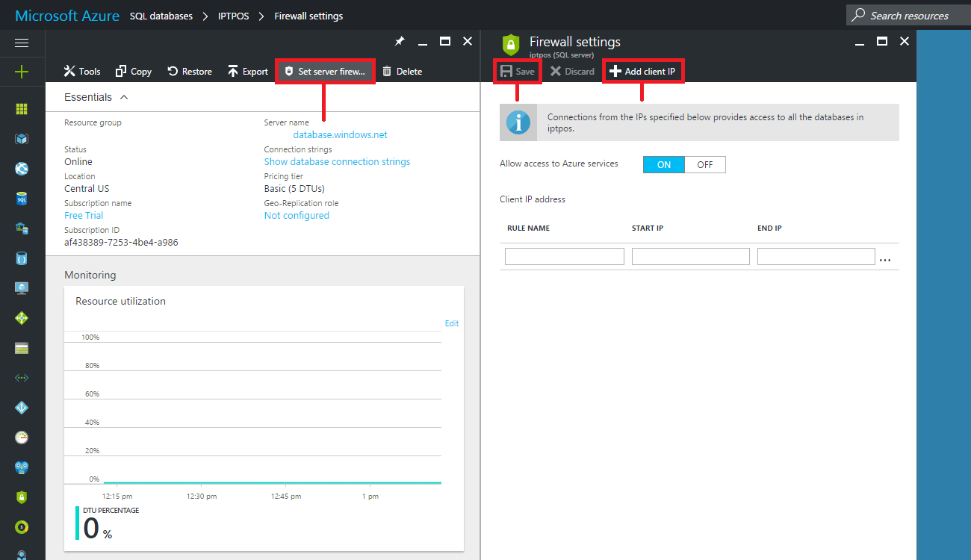Open Virtual networks dotted arrows icon in sidebar
This screenshot has height=560, width=971.
[x=22, y=378]
